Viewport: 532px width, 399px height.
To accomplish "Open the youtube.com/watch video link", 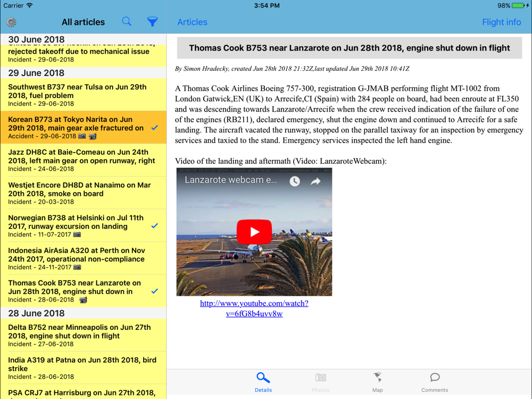I will 254,308.
